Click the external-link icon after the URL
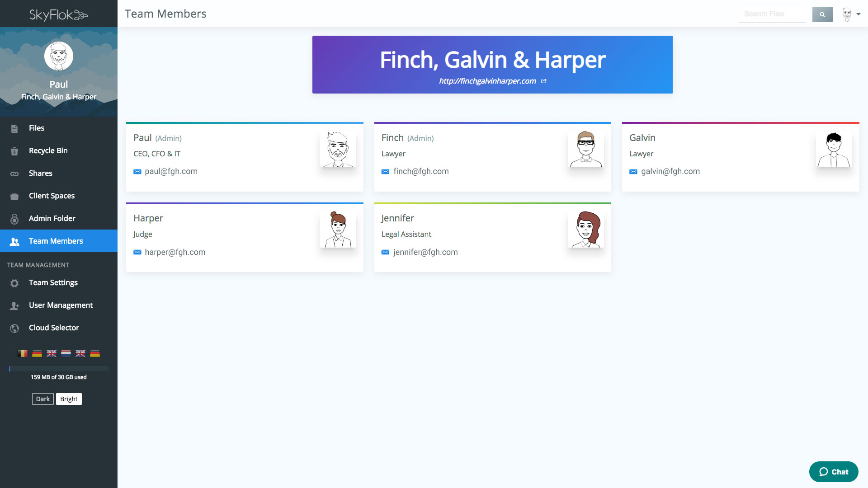Viewport: 868px width, 488px height. tap(544, 81)
